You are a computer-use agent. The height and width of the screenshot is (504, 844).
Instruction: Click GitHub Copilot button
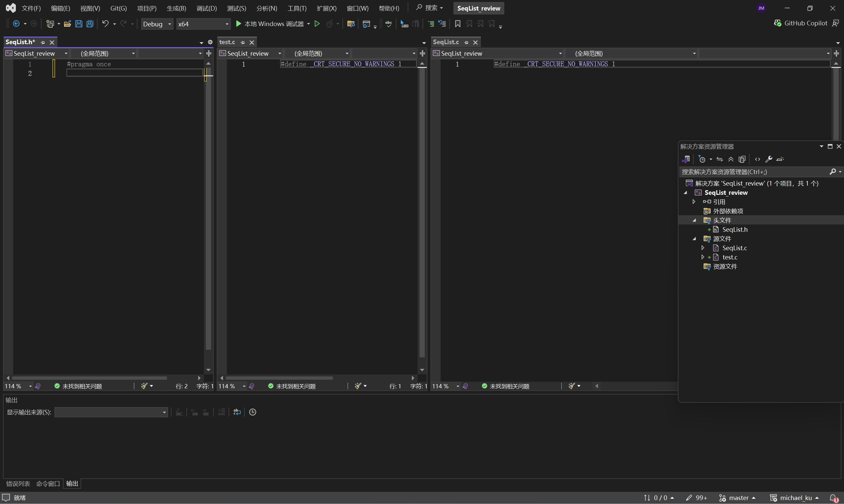point(800,23)
